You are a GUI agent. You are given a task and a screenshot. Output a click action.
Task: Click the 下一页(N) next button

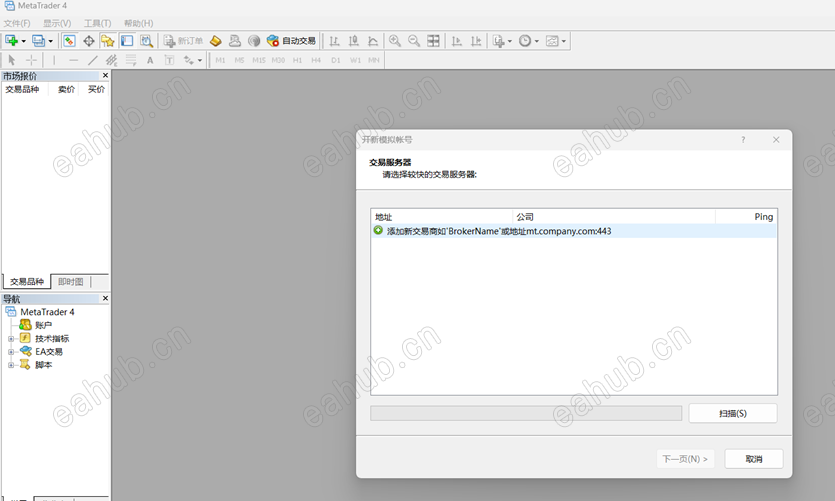(685, 459)
